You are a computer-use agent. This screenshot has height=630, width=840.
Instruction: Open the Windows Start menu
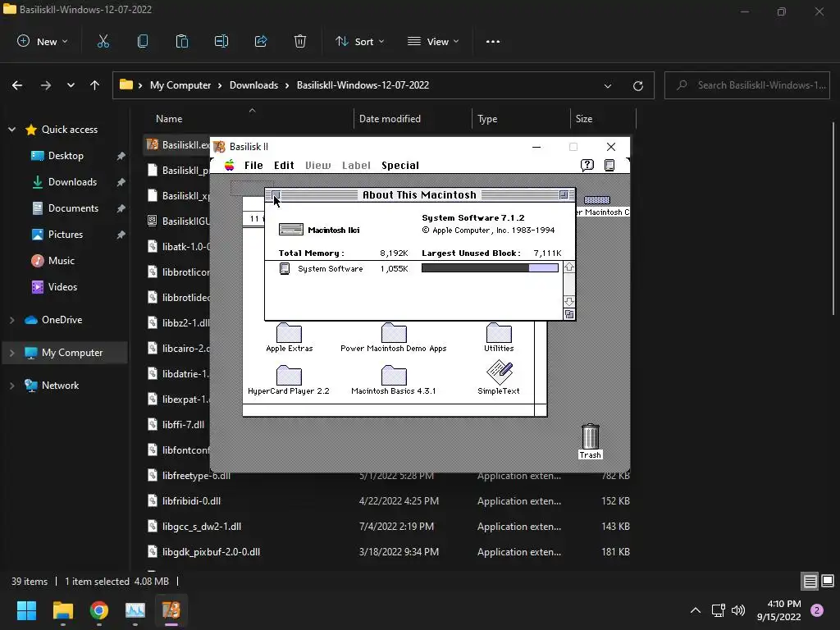26,610
